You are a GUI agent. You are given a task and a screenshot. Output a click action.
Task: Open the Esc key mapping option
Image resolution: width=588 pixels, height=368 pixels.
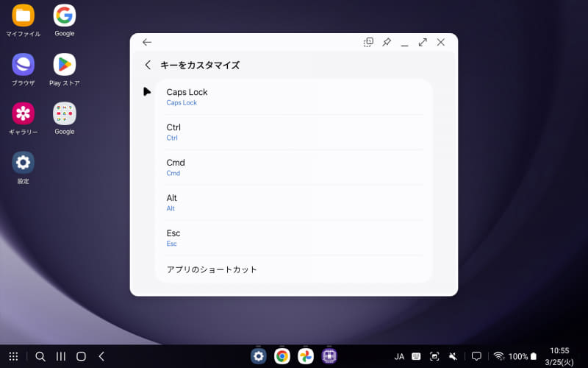[x=295, y=238]
